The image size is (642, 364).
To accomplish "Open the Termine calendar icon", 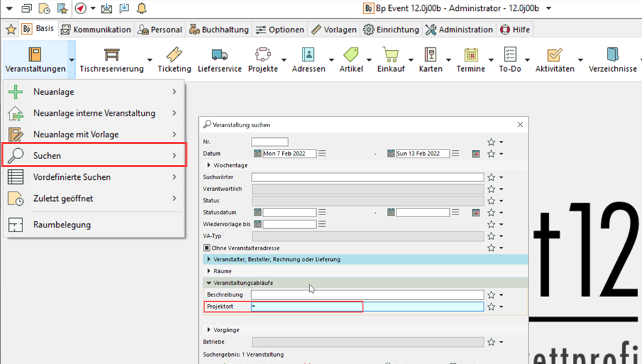I will pos(471,55).
